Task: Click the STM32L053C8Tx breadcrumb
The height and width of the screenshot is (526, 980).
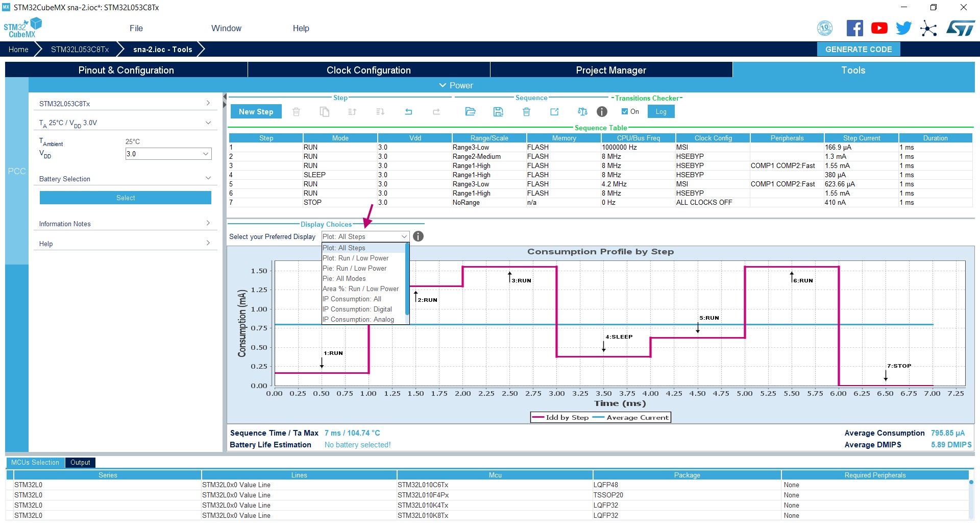Action: click(80, 50)
